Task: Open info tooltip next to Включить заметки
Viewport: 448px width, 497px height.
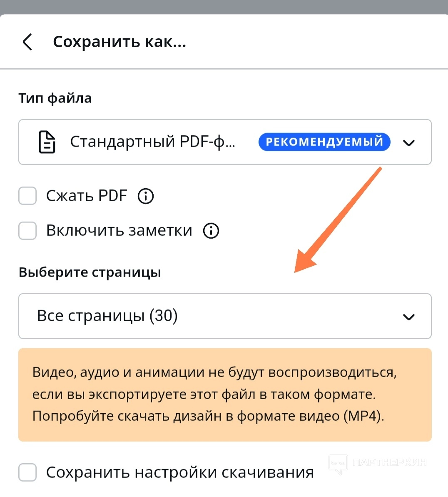Action: click(211, 231)
